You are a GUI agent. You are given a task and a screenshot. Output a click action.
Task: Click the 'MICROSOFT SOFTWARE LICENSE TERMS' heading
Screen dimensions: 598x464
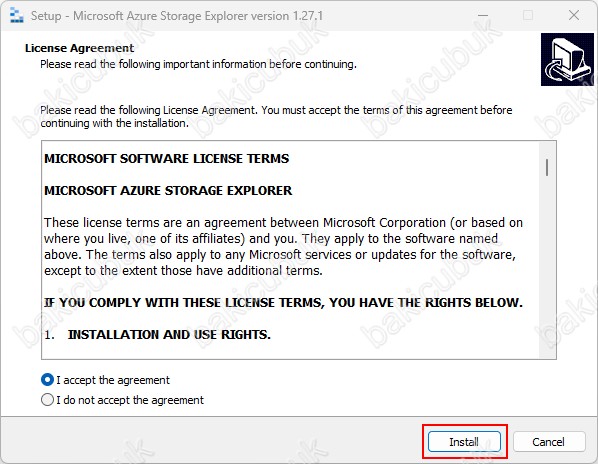167,159
